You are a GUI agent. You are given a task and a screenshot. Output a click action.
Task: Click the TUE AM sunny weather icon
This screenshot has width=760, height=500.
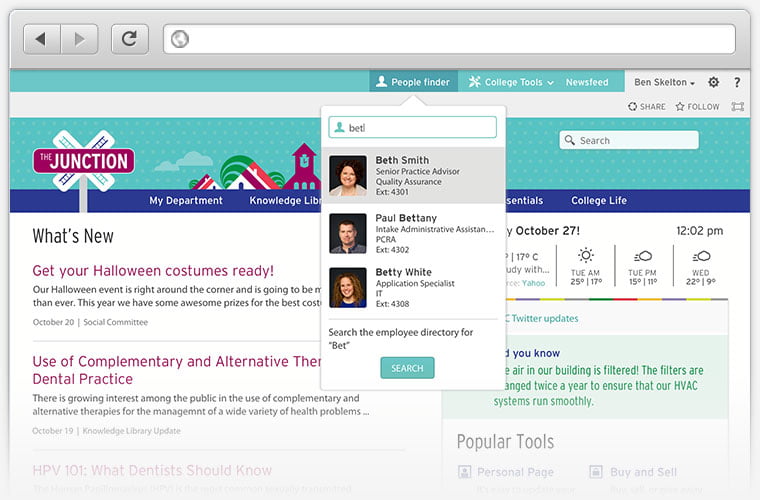click(x=586, y=255)
